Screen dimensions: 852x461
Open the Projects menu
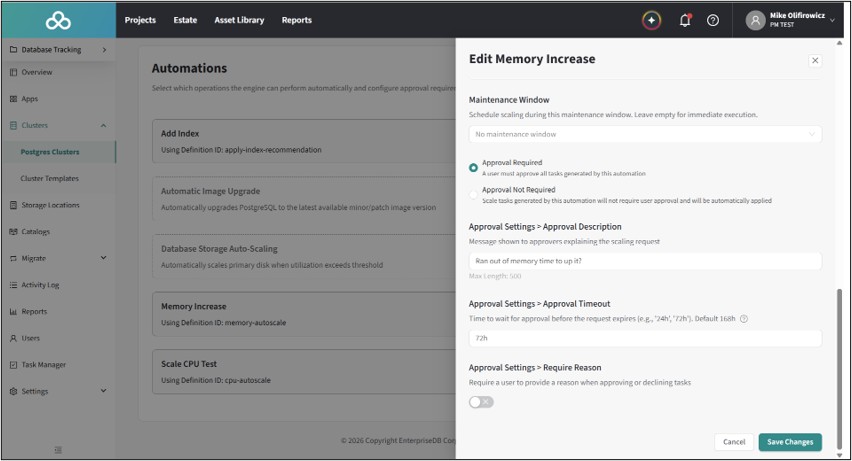pos(140,20)
